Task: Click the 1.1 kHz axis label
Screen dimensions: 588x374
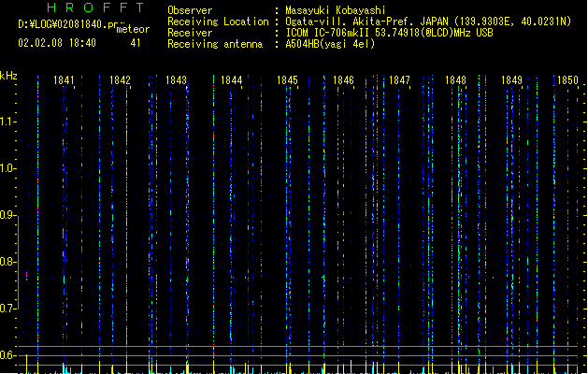Action: [x=7, y=122]
